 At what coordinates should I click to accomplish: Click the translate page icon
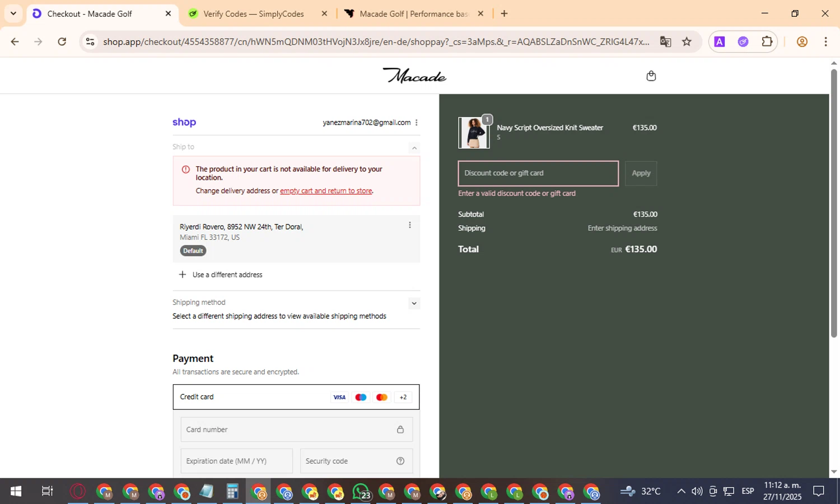[x=665, y=41]
